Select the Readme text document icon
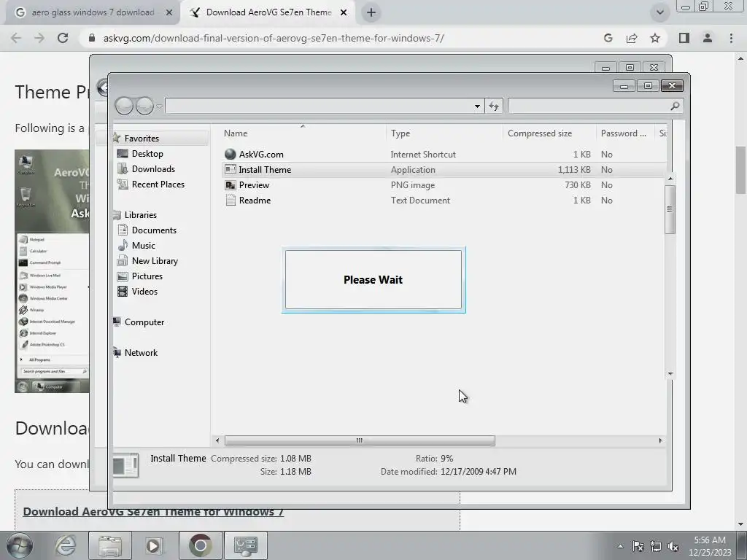 (230, 200)
